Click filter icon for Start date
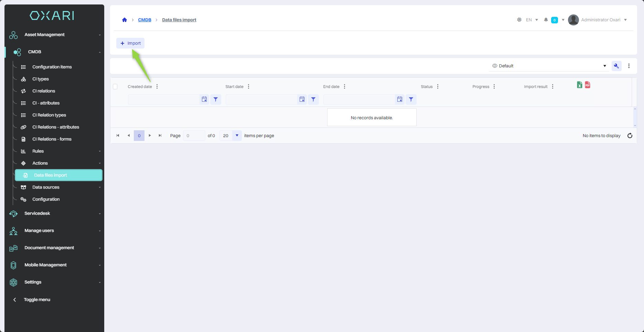This screenshot has width=644, height=332. (x=313, y=99)
